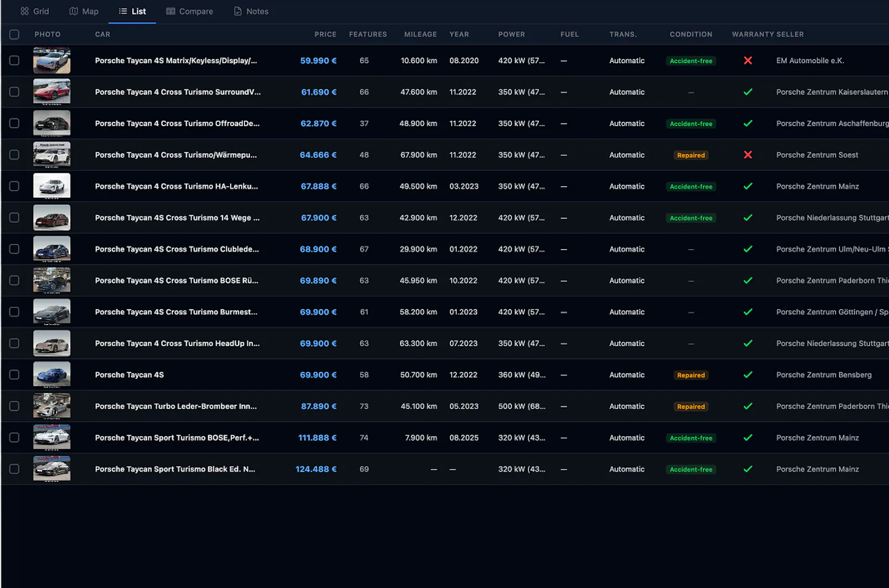Check the Taycan 4 Cross Turismo SurroundV row checkbox

14,92
